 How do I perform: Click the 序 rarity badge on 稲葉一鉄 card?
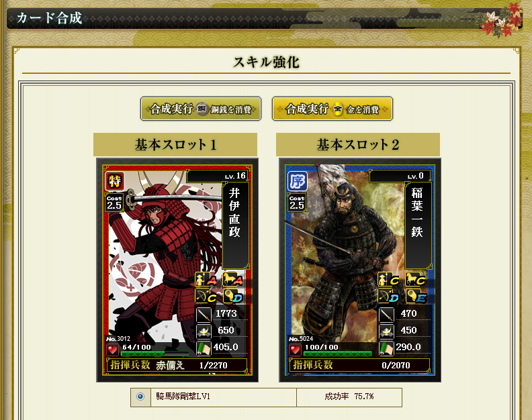(x=298, y=181)
